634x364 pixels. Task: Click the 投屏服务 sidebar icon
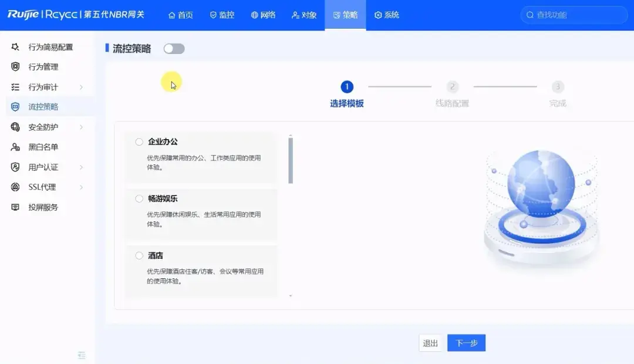[x=14, y=207]
